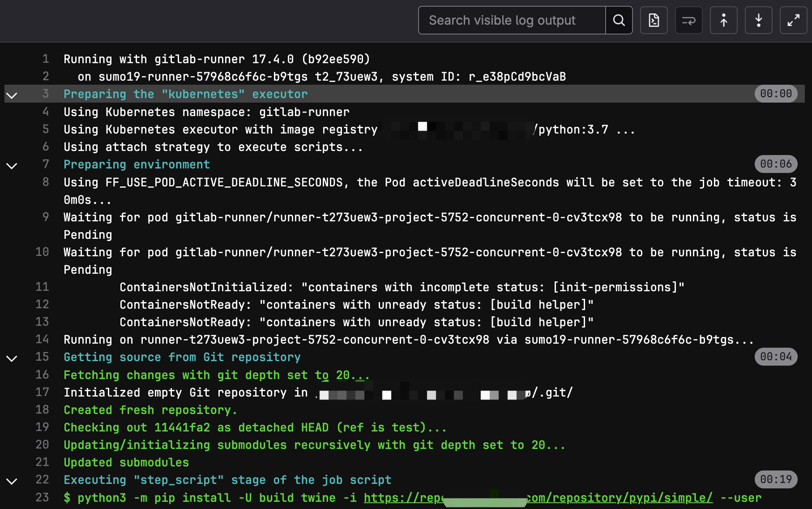Click the Search visible log output field

tap(512, 20)
